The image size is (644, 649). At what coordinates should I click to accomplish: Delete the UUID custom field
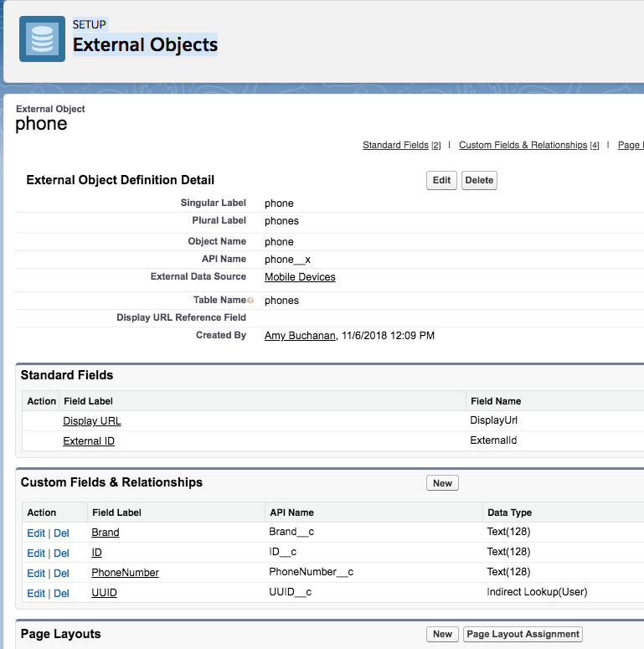pos(61,594)
